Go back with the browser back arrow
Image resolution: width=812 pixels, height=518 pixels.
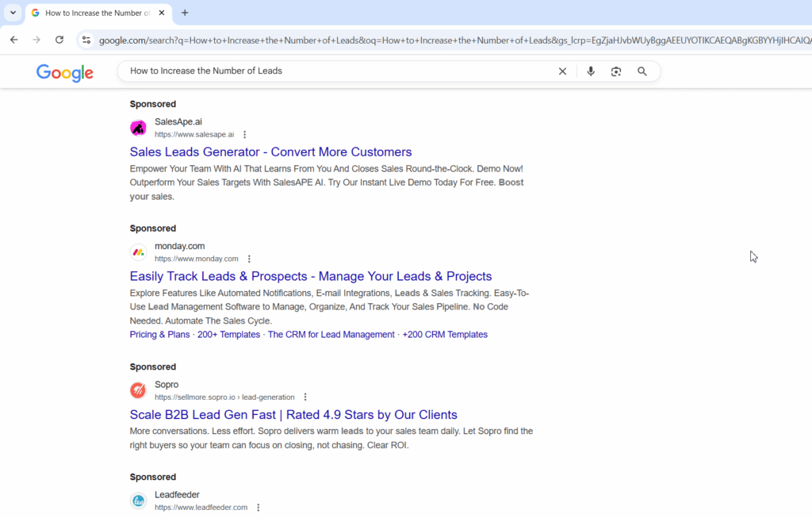13,40
